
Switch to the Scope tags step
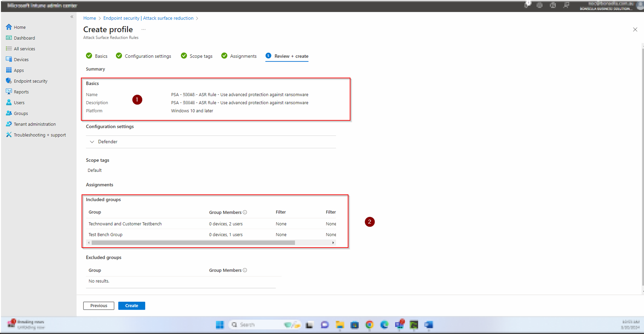tap(197, 56)
